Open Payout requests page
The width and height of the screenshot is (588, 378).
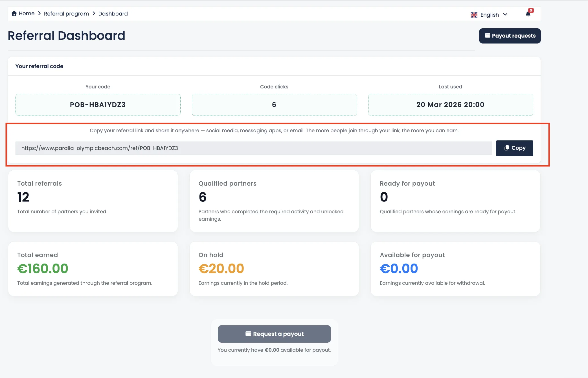pos(510,36)
